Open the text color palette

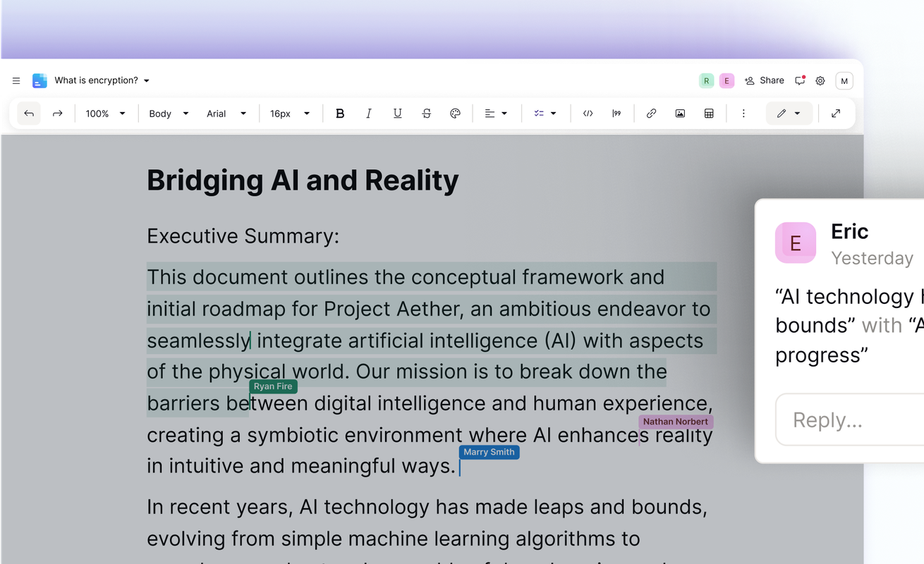[x=456, y=114]
